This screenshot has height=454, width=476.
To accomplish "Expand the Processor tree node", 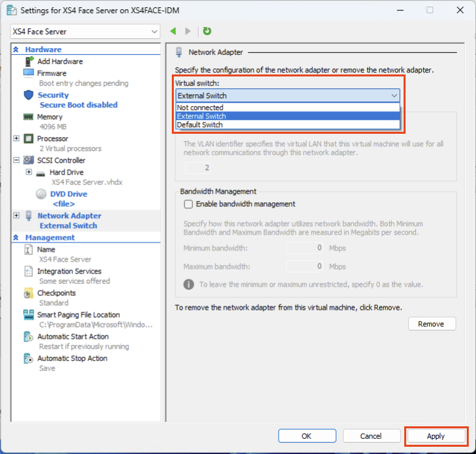I will pyautogui.click(x=16, y=138).
